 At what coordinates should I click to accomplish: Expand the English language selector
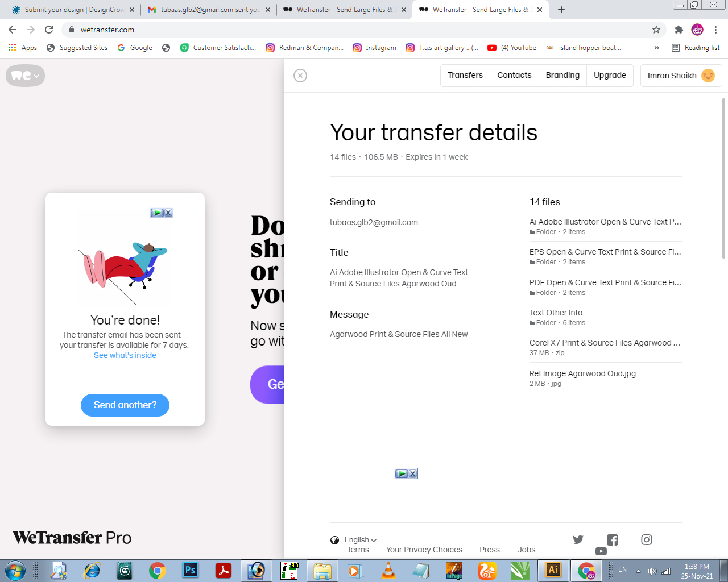coord(354,540)
